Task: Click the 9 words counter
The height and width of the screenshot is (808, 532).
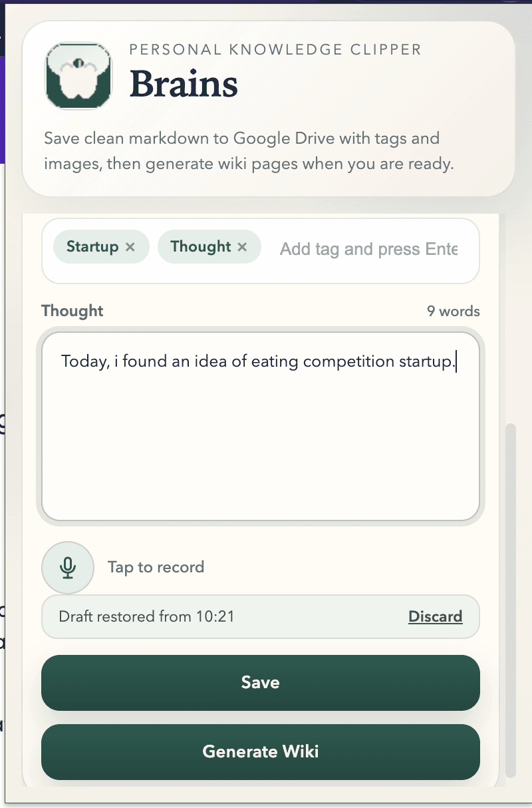Action: coord(454,311)
